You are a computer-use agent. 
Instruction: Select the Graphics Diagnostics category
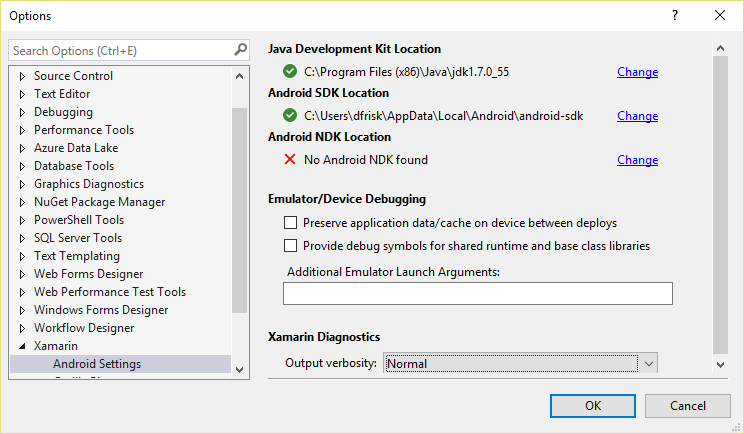click(89, 184)
